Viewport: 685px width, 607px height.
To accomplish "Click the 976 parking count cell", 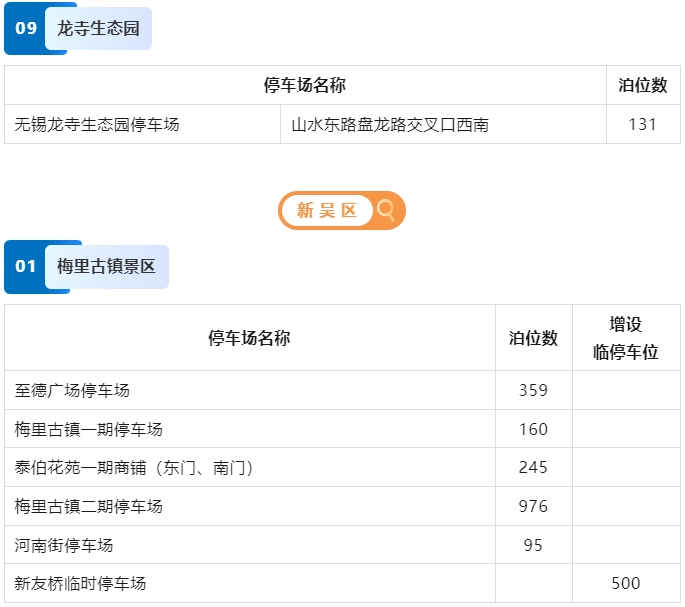I will [533, 506].
